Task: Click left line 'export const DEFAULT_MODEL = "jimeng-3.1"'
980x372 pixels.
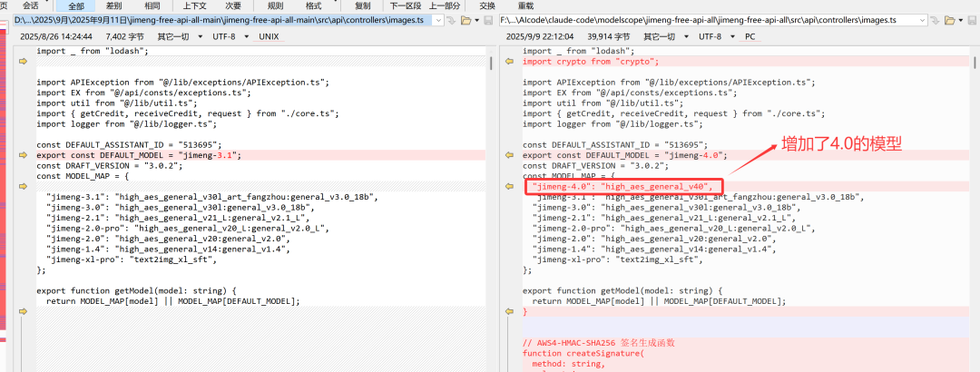Action: tap(139, 155)
